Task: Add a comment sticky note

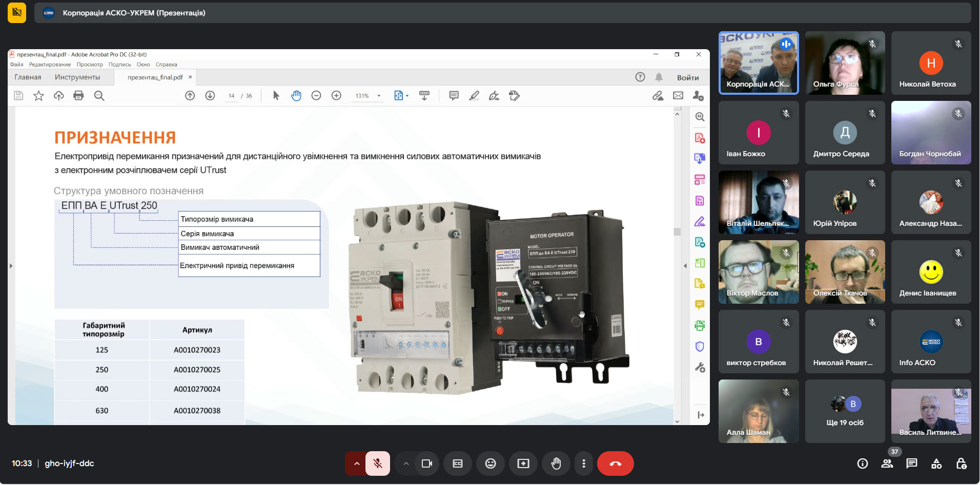Action: click(454, 96)
